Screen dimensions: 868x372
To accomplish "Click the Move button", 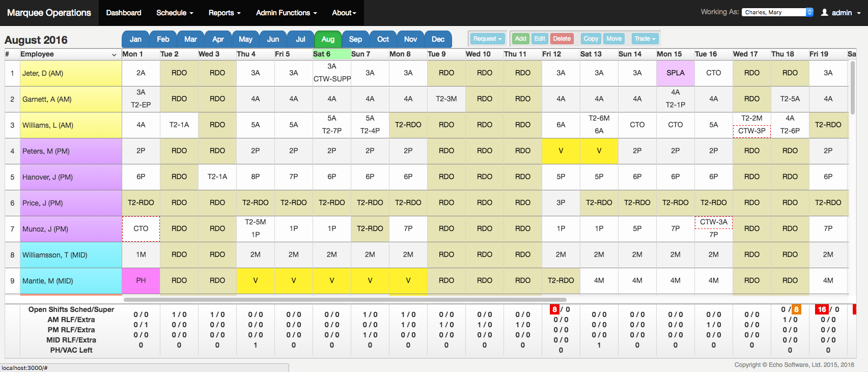I will coord(614,39).
